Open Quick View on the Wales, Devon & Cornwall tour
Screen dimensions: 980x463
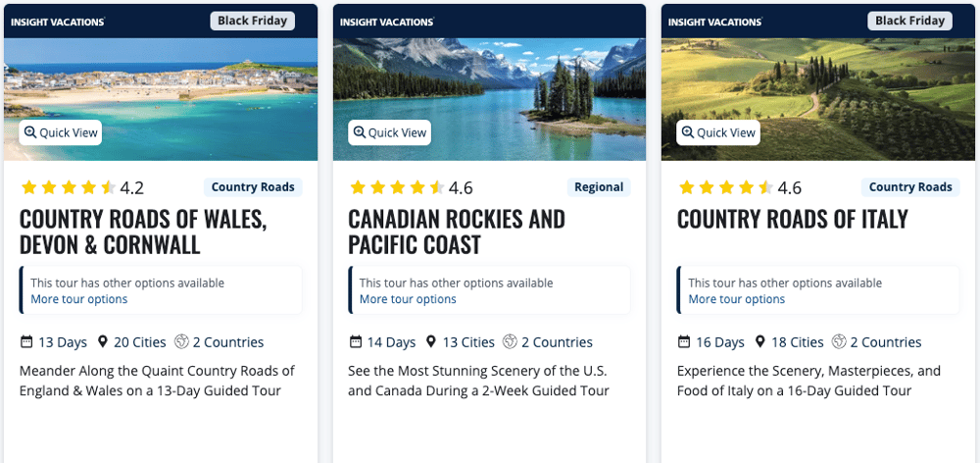pyautogui.click(x=61, y=132)
